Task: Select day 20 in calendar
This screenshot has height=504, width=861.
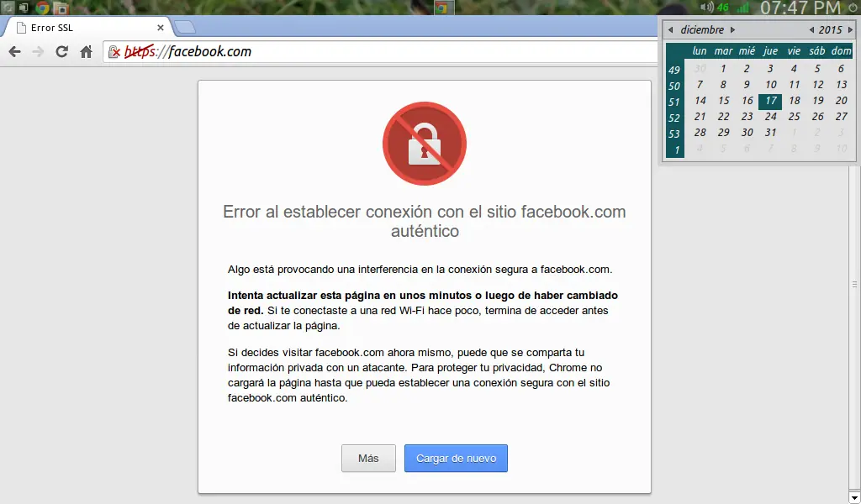Action: (x=841, y=101)
